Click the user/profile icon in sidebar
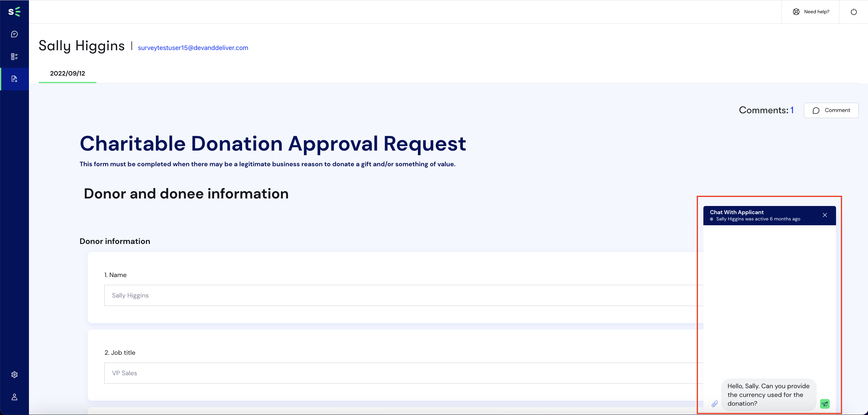868x415 pixels. pos(14,397)
